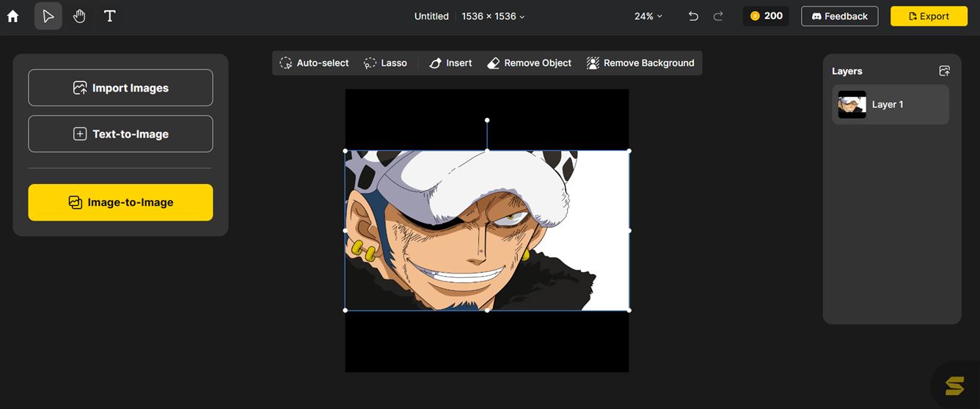
Task: Click the bottom-right resize handle of image
Action: [x=629, y=310]
